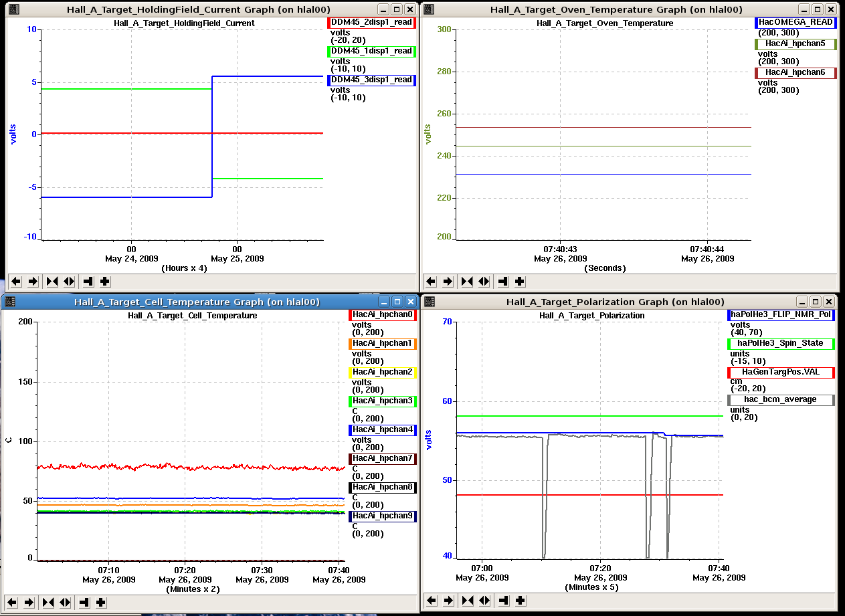Select the haPolHe3_FLIP_NMR_Pol legend entry
845x616 pixels.
tap(781, 315)
